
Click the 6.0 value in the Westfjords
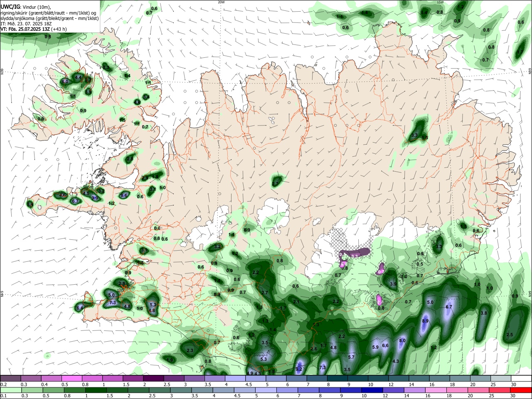pyautogui.click(x=64, y=82)
